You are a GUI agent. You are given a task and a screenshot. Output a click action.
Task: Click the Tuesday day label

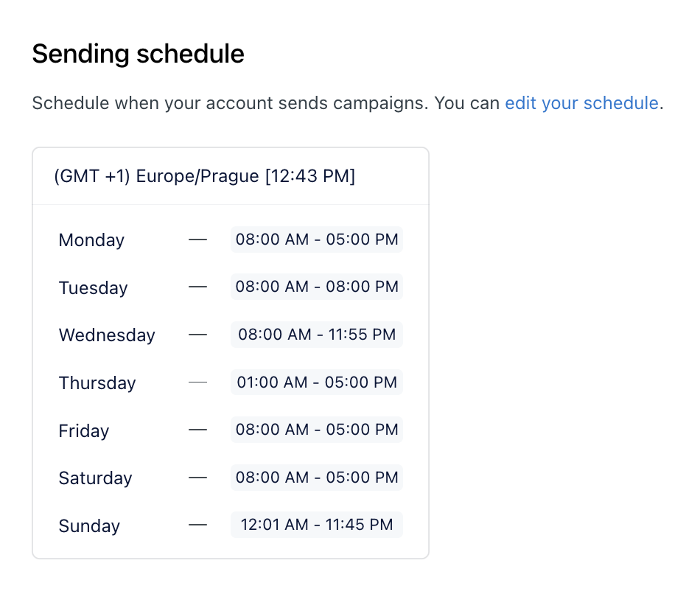click(x=94, y=287)
